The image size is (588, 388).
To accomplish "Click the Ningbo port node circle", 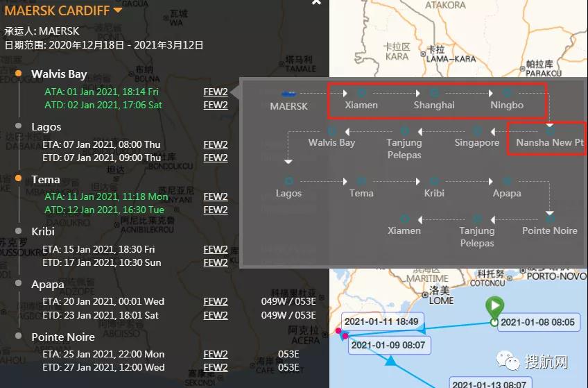I will coord(507,92).
